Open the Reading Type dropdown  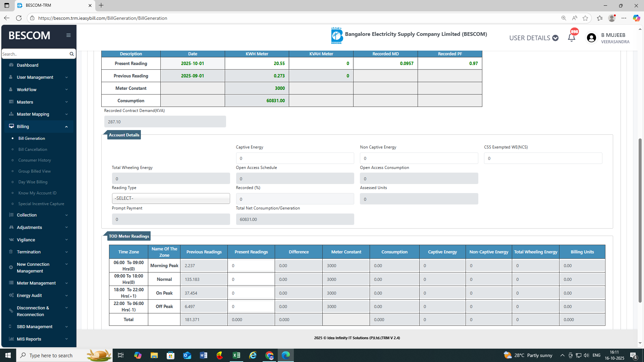(171, 198)
